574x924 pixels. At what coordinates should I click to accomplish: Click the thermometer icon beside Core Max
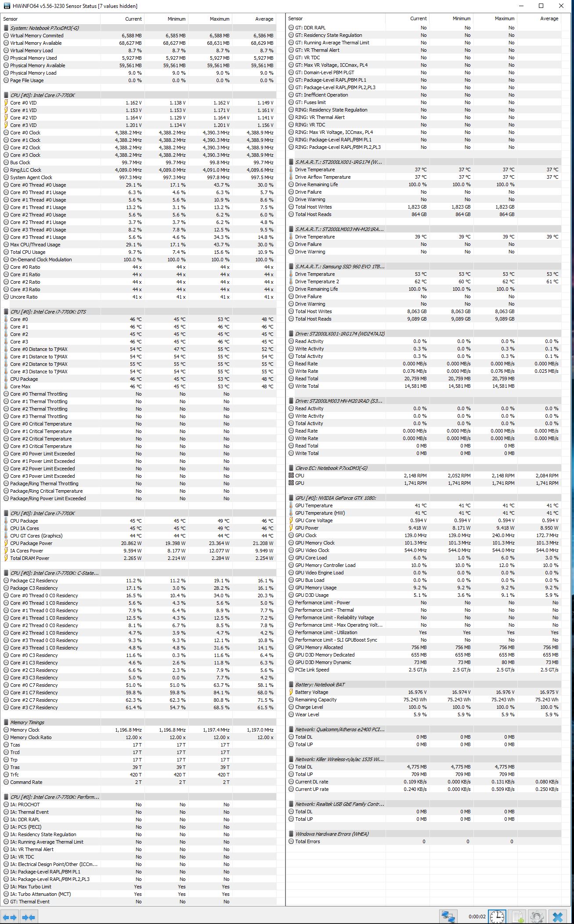[x=6, y=386]
